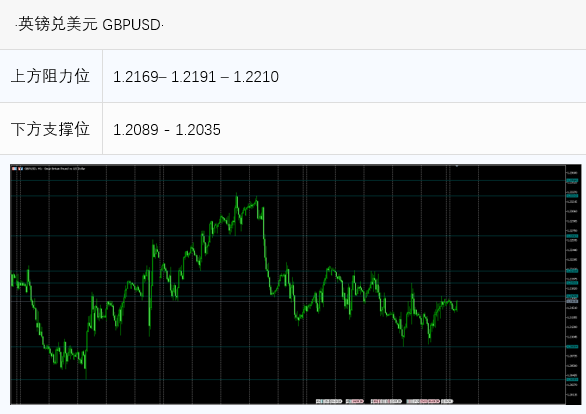Click the support value 1.2089
The height and width of the screenshot is (414, 586).
coord(136,130)
